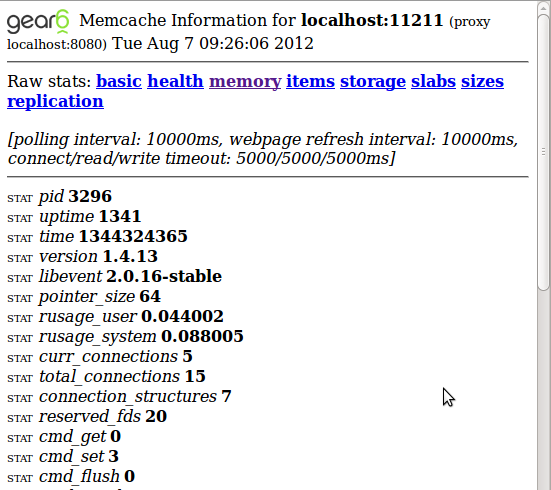Viewport: 551px width, 490px height.
Task: Open the sizes raw stats link
Action: [482, 81]
